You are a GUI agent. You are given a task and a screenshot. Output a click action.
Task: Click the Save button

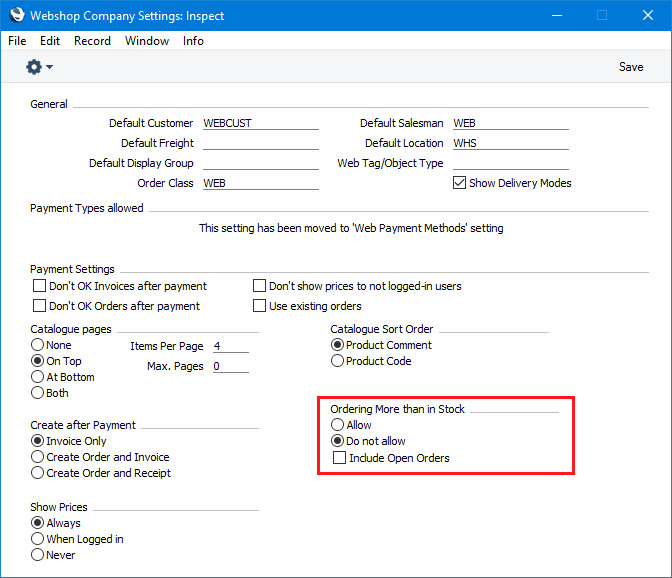coord(631,67)
